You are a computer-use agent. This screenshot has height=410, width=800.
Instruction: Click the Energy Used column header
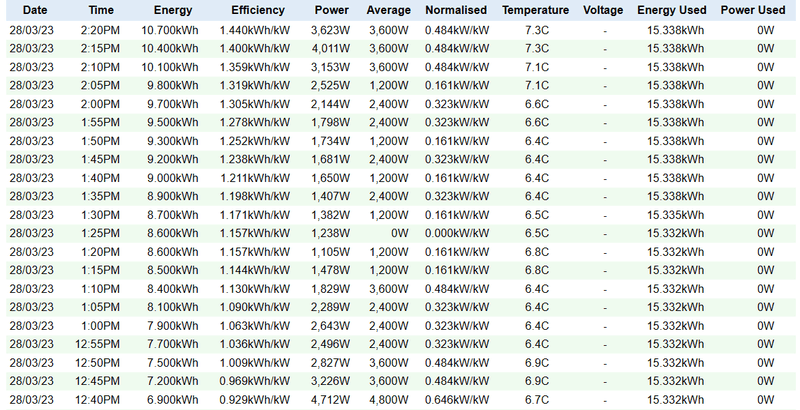[671, 10]
